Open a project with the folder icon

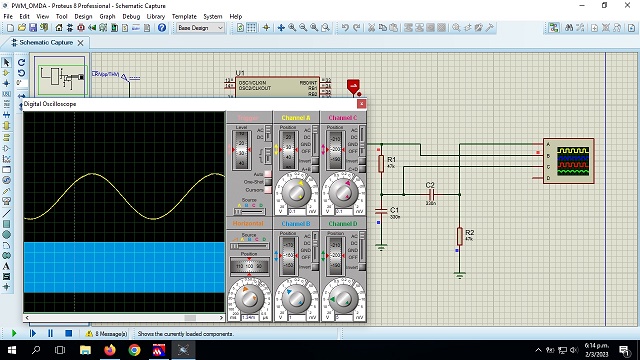(x=22, y=28)
